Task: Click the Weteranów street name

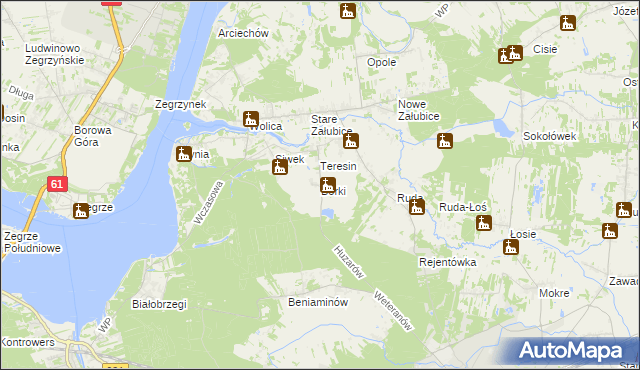Action: tap(393, 311)
